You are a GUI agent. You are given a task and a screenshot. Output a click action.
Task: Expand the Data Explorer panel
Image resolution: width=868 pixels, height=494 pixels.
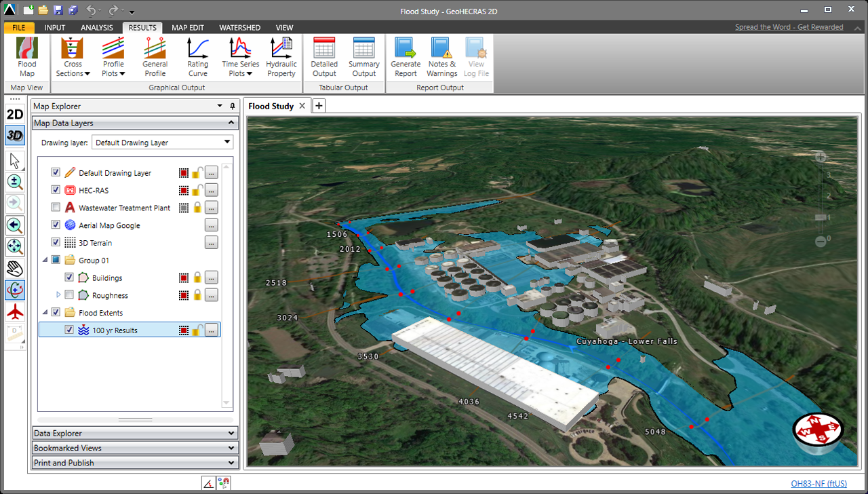click(x=135, y=433)
